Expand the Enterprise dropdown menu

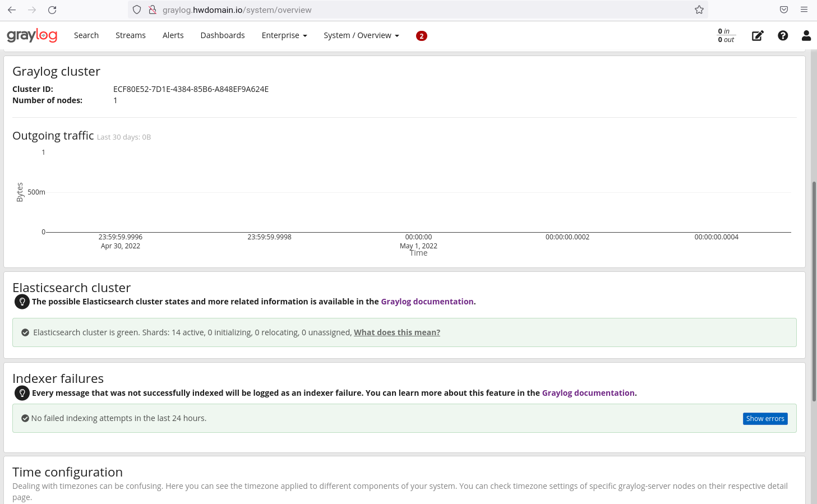tap(284, 35)
